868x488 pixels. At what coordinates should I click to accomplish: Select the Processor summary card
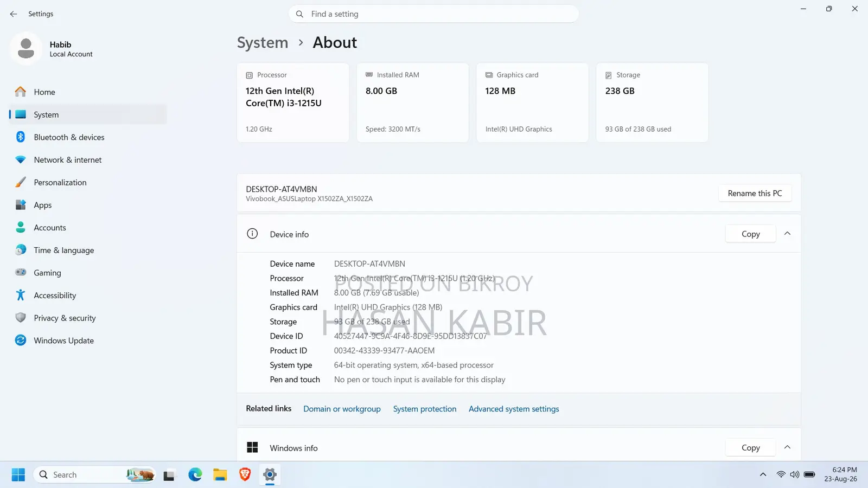pos(292,103)
